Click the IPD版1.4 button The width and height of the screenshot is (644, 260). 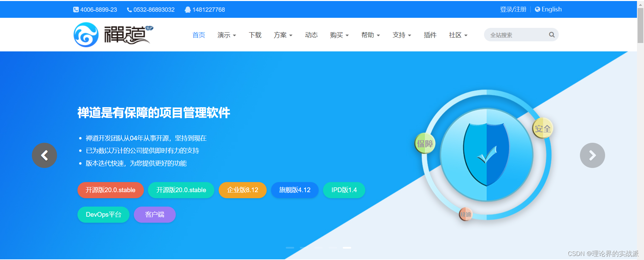(344, 190)
